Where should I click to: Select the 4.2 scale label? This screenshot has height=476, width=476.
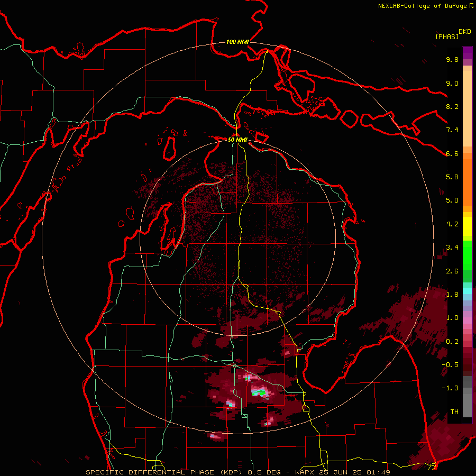coord(452,224)
